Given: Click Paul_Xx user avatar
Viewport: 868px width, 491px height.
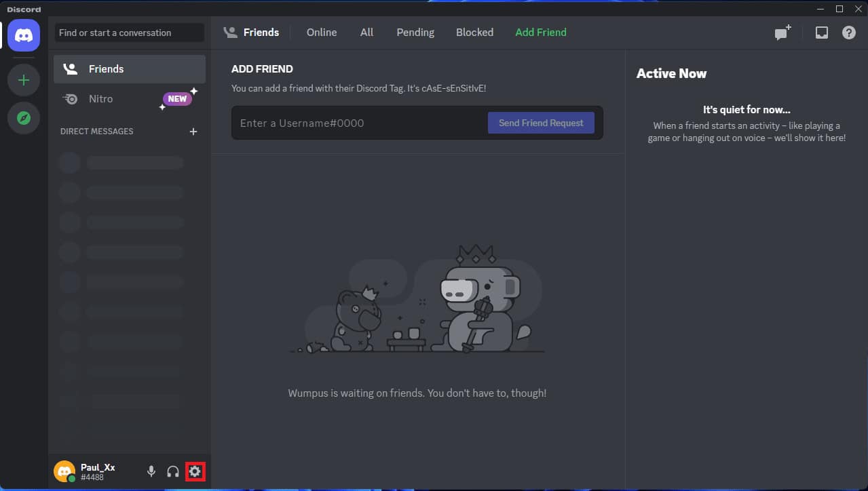Looking at the screenshot, I should [x=64, y=471].
